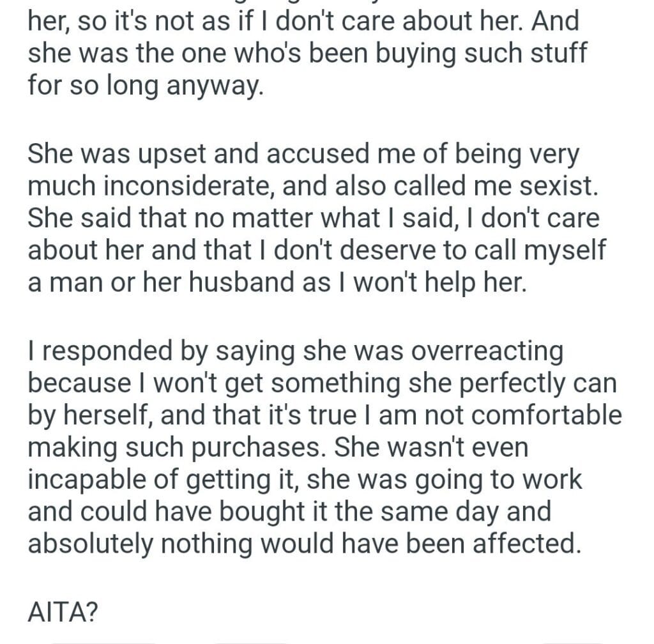Click the line beginning "her, so it's not"
This screenshot has height=644, width=654.
303,21
